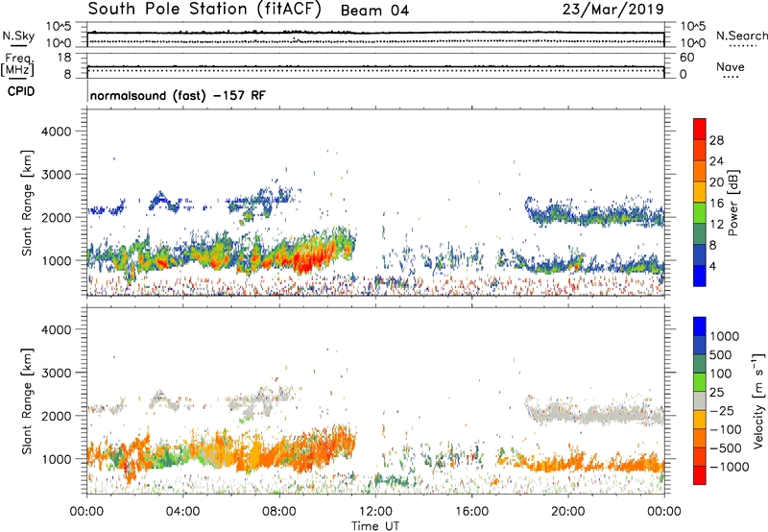Viewport: 768px width, 532px height.
Task: Click the 60 tick on Nave axis
Action: 686,58
